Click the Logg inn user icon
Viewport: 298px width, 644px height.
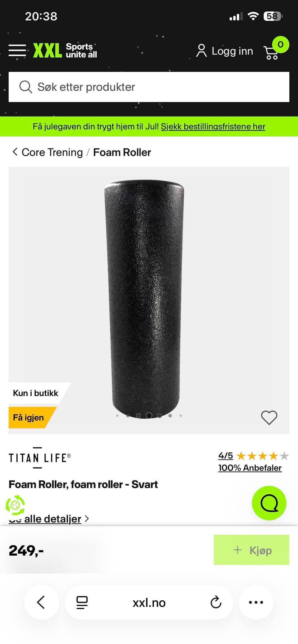201,51
